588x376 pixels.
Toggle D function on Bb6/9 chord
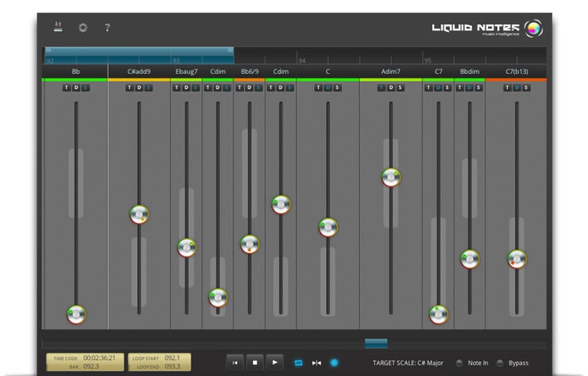point(249,88)
